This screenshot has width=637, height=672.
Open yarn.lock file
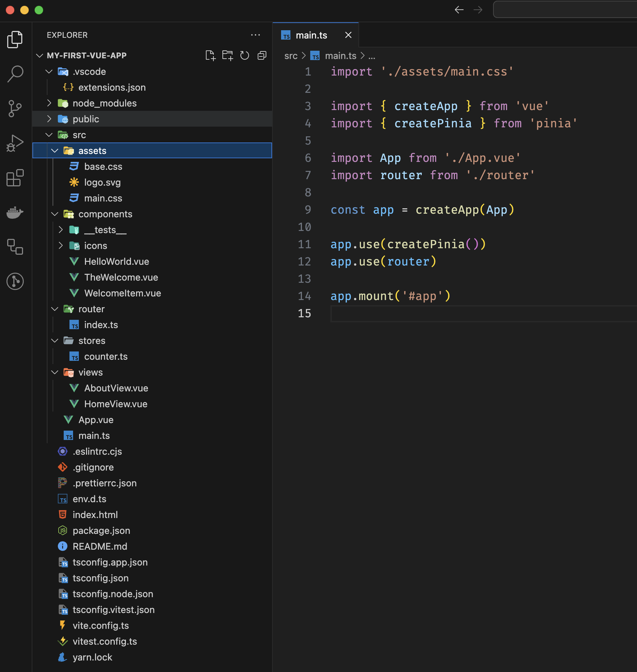[x=152, y=657]
